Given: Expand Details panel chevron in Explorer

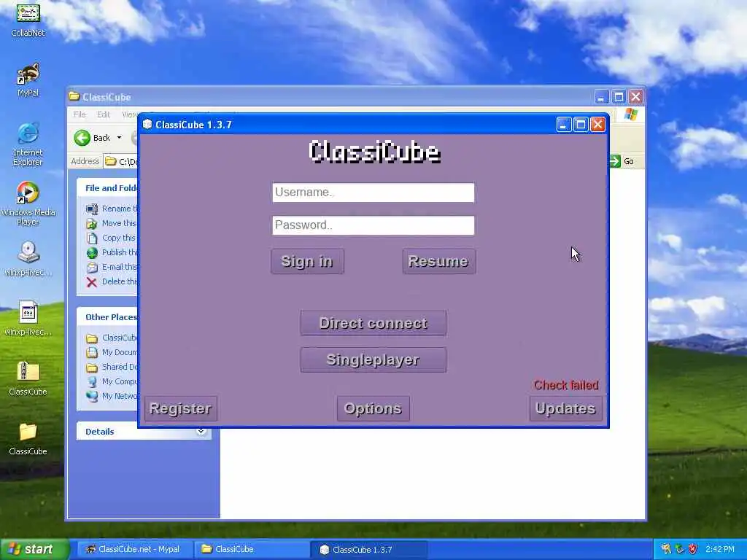Looking at the screenshot, I should (x=201, y=432).
